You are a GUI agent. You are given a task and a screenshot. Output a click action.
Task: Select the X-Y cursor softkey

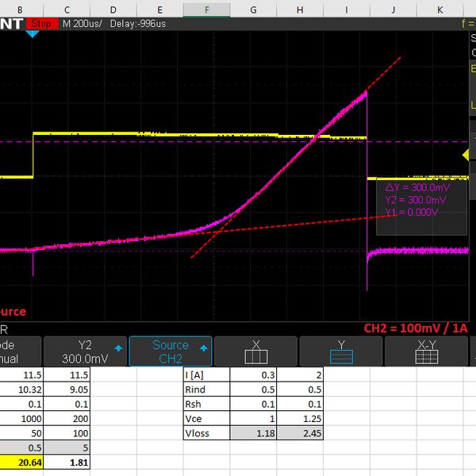[x=427, y=351]
